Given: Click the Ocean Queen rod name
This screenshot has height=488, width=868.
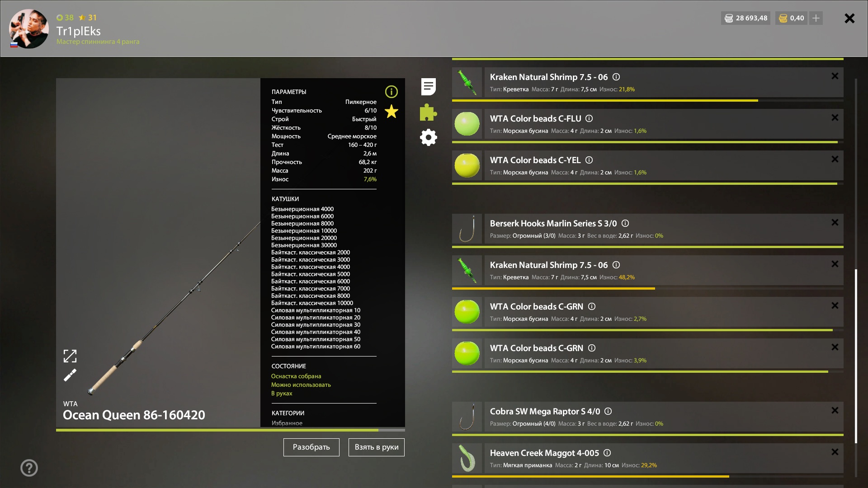Looking at the screenshot, I should pyautogui.click(x=134, y=415).
